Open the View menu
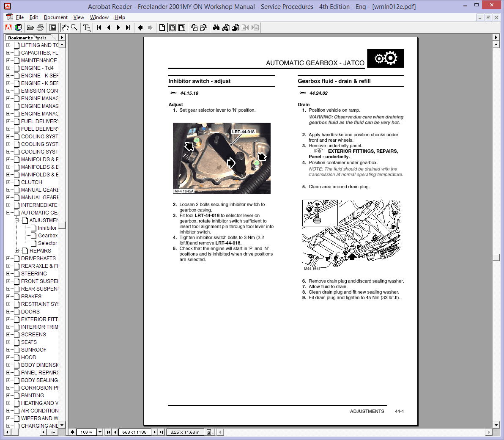Viewport: 504px width, 440px height. [x=79, y=17]
